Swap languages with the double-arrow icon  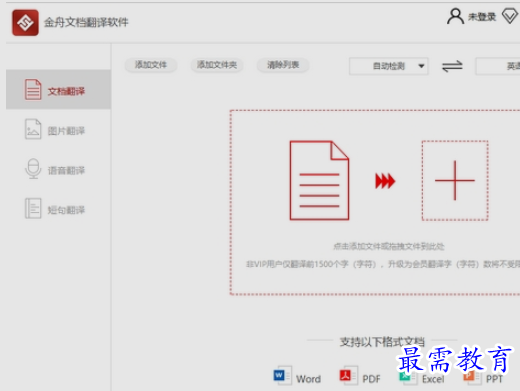pyautogui.click(x=452, y=66)
